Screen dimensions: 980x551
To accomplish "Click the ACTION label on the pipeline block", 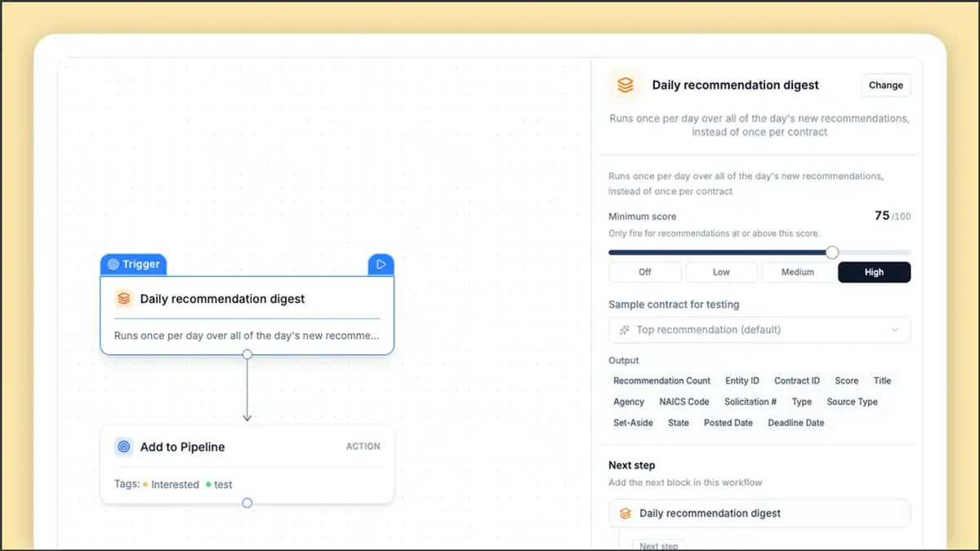I will pos(363,447).
